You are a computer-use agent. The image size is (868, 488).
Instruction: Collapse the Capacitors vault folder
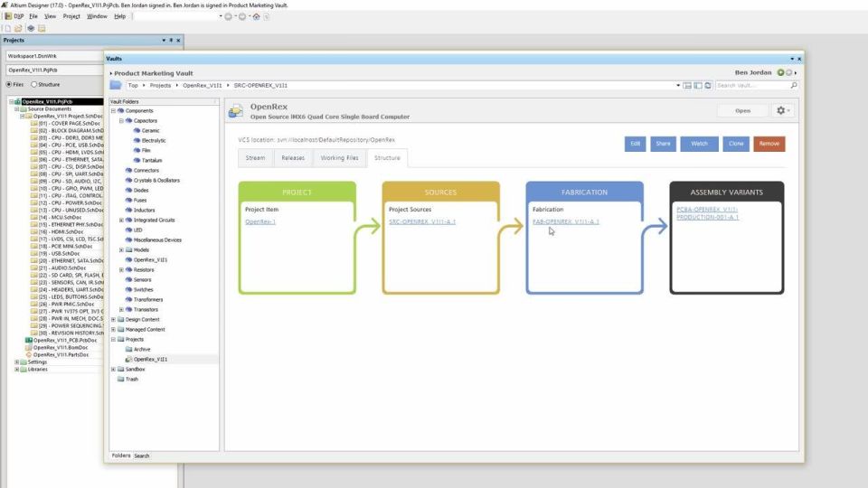121,120
